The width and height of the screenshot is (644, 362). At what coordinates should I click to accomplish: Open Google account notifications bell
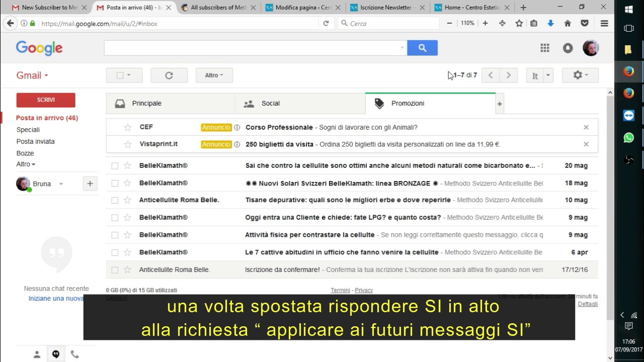[x=568, y=48]
